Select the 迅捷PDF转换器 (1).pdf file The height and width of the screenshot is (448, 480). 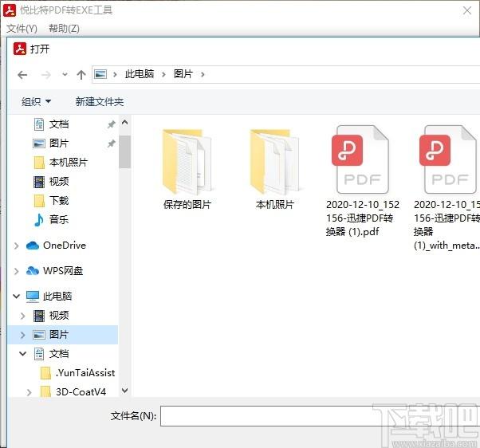point(359,163)
